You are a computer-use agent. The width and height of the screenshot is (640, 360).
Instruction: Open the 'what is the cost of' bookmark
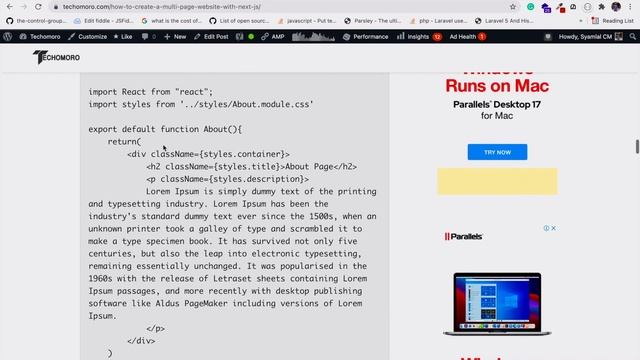coord(171,21)
